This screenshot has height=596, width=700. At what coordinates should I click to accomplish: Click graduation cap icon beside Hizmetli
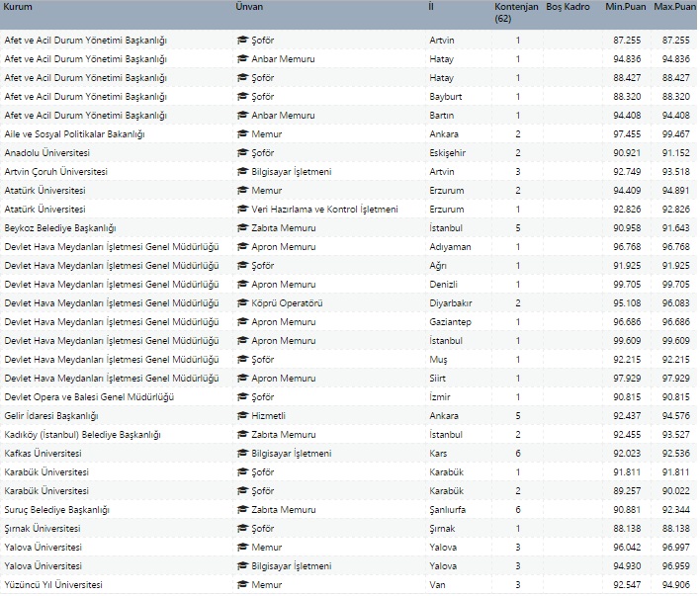pyautogui.click(x=242, y=416)
